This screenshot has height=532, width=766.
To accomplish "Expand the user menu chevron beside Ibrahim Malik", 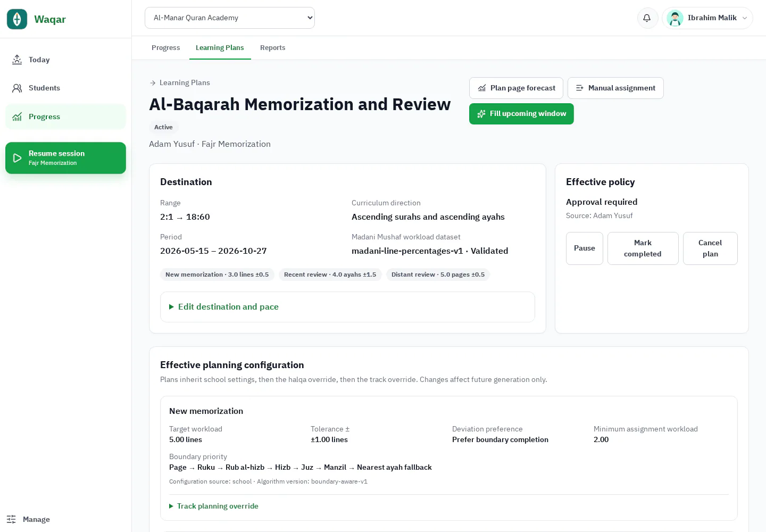I will tap(745, 18).
